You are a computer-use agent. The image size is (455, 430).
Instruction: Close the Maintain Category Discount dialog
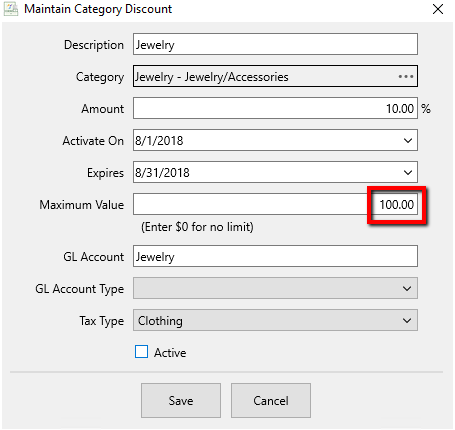point(438,9)
